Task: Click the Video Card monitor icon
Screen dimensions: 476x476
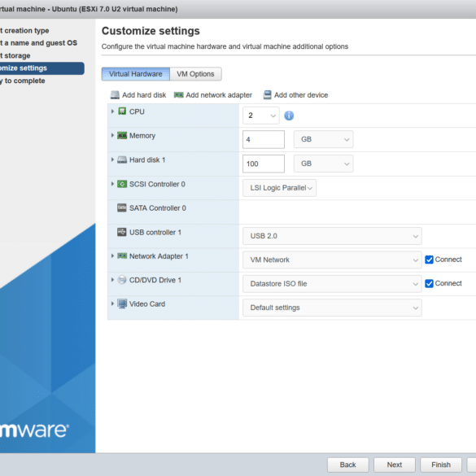Action: pos(122,304)
